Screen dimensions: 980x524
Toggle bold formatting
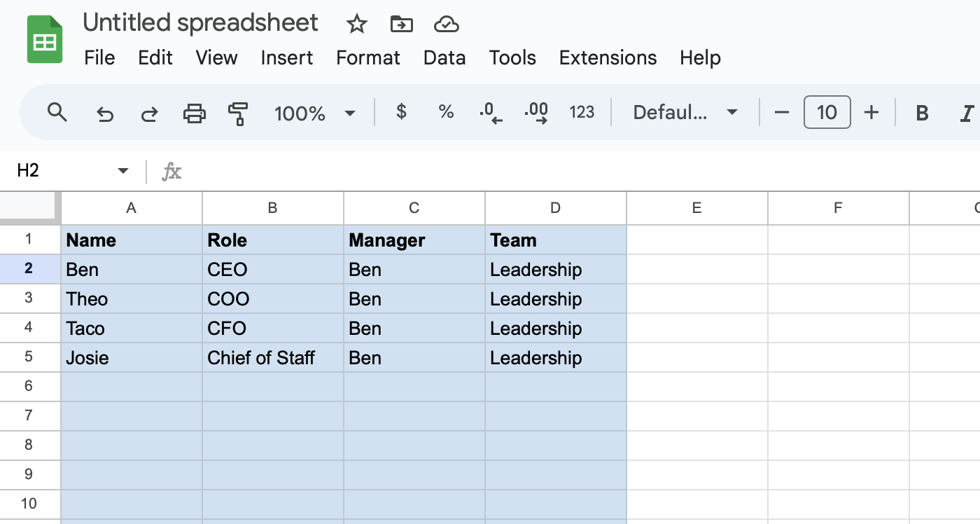tap(922, 112)
